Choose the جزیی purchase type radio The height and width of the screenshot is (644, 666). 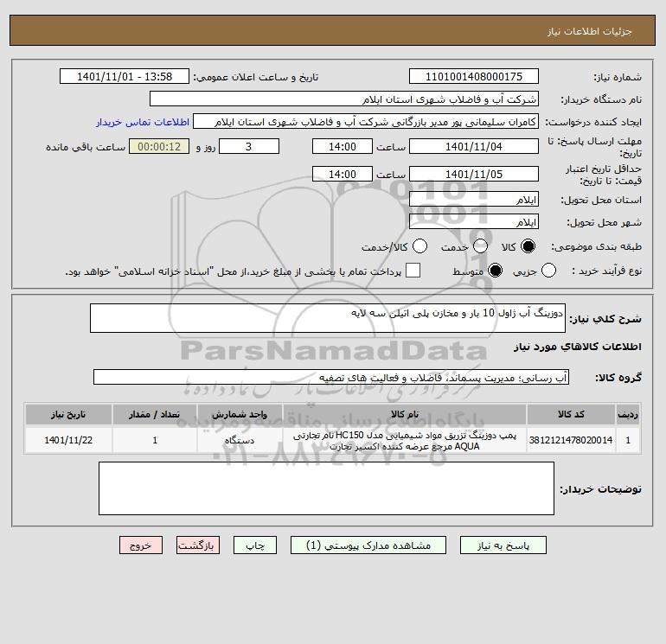point(548,271)
